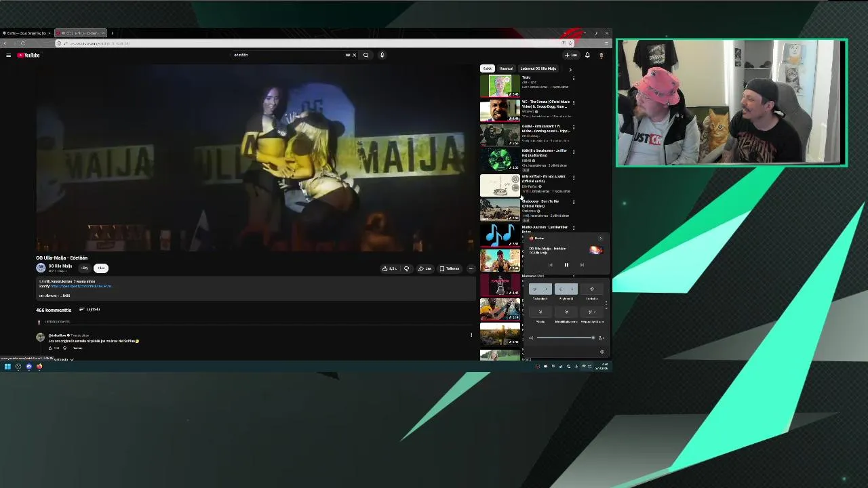Save the video with the Tallenna button
This screenshot has width=868, height=488.
pos(449,268)
